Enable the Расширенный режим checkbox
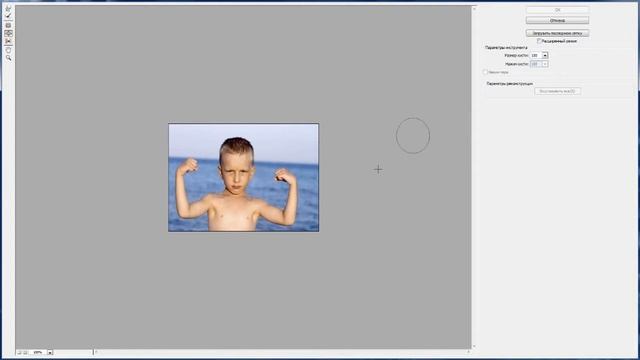 (x=539, y=41)
